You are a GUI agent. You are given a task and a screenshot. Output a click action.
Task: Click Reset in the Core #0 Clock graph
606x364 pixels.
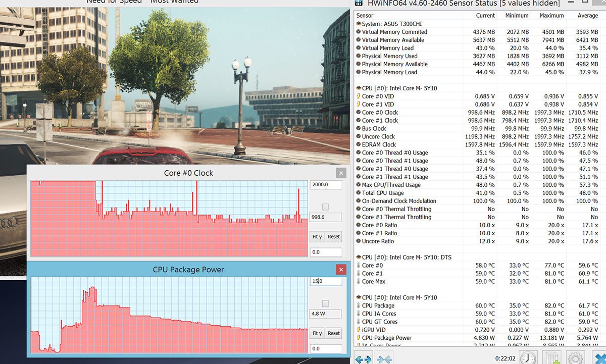334,236
